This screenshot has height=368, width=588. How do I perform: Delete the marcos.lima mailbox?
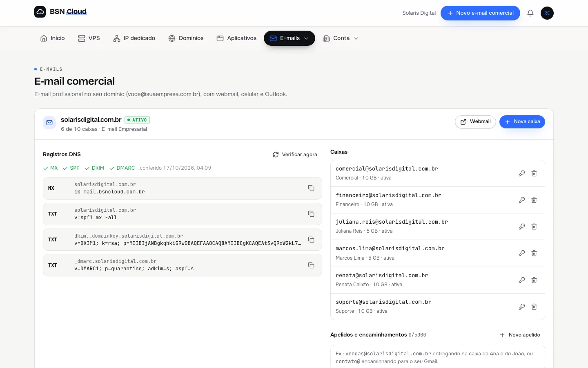(x=534, y=253)
